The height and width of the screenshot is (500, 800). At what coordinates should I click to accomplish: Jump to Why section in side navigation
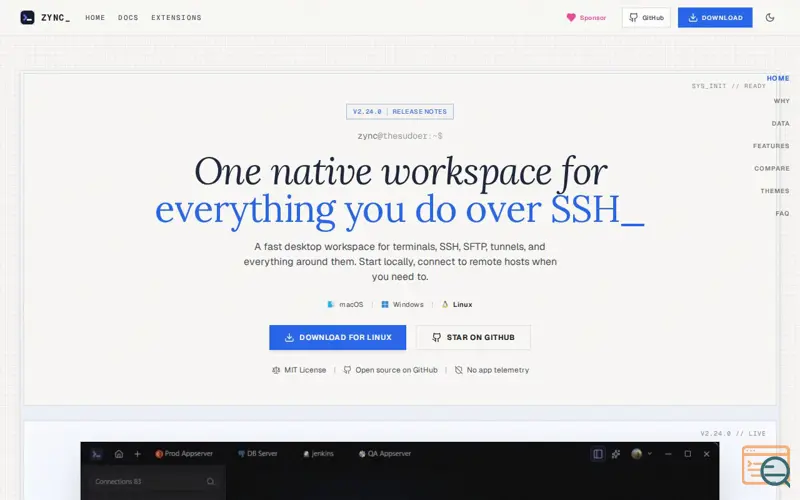click(x=781, y=101)
